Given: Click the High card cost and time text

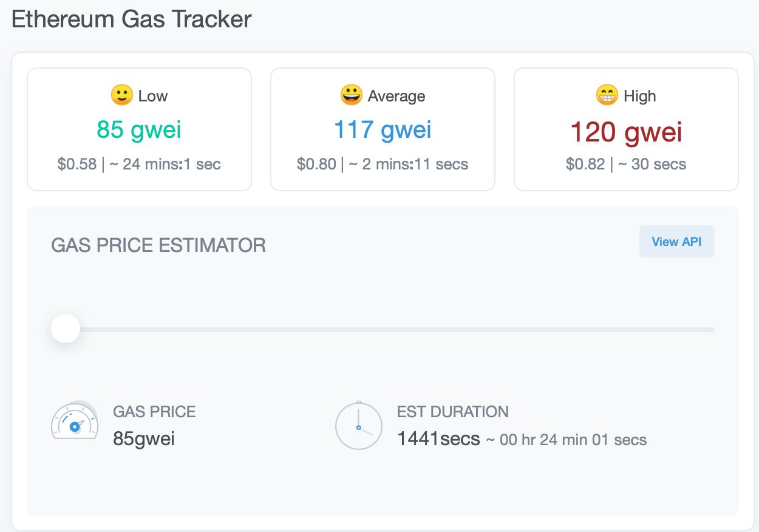Looking at the screenshot, I should [x=626, y=164].
